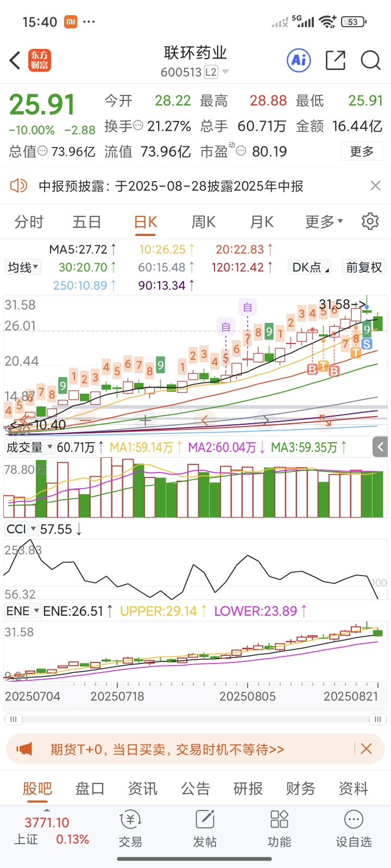
Task: Move chart right with arrow icon
Action: tap(266, 420)
